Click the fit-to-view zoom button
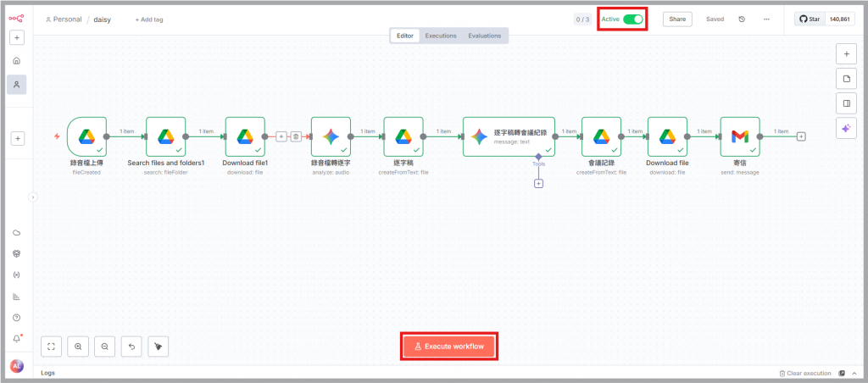 tap(52, 347)
